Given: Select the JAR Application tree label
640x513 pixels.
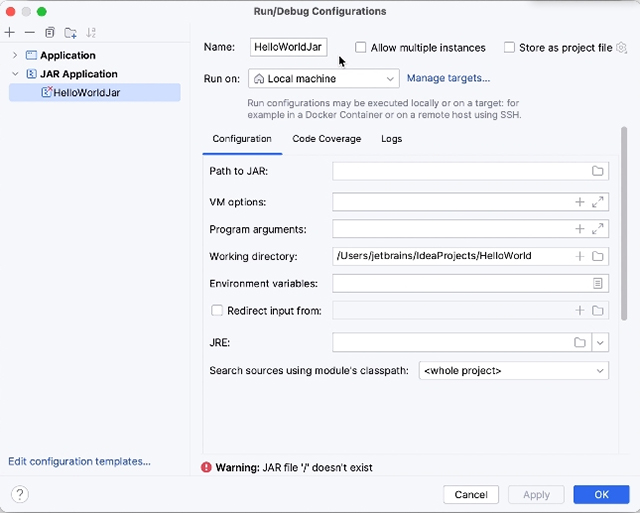Looking at the screenshot, I should point(79,74).
